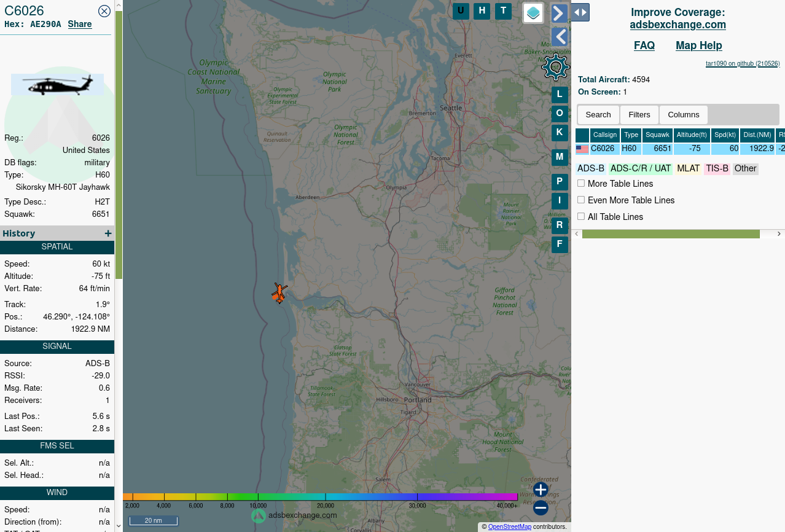This screenshot has height=532, width=785.
Task: Enable Even More Table Lines checkbox
Action: click(581, 200)
